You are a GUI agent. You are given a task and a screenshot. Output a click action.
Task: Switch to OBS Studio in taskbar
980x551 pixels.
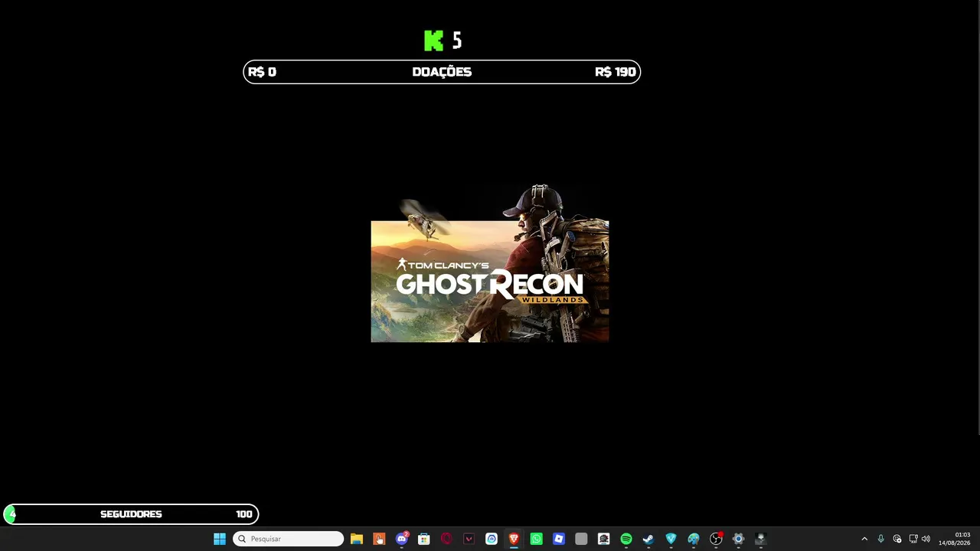[716, 539]
